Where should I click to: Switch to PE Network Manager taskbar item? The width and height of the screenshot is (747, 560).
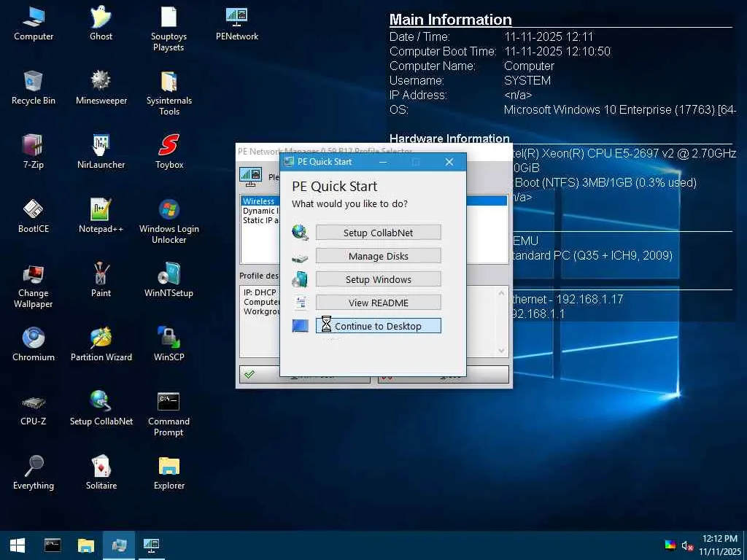(x=152, y=545)
